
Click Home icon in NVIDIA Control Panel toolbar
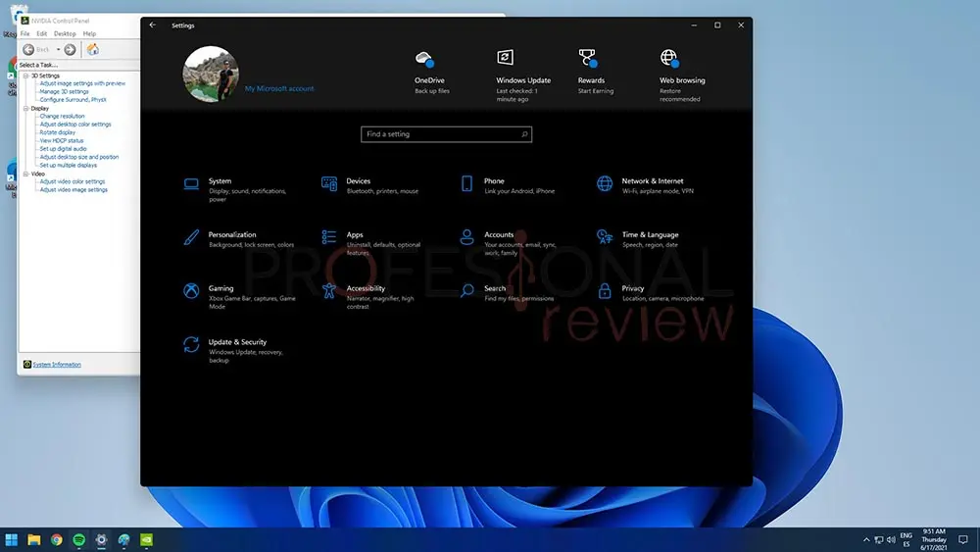click(92, 49)
